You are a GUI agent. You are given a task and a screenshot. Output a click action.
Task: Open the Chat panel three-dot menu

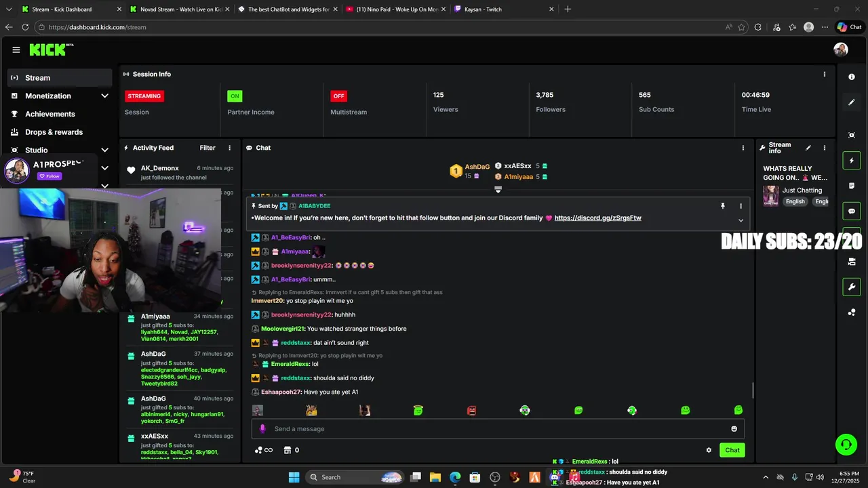click(743, 148)
